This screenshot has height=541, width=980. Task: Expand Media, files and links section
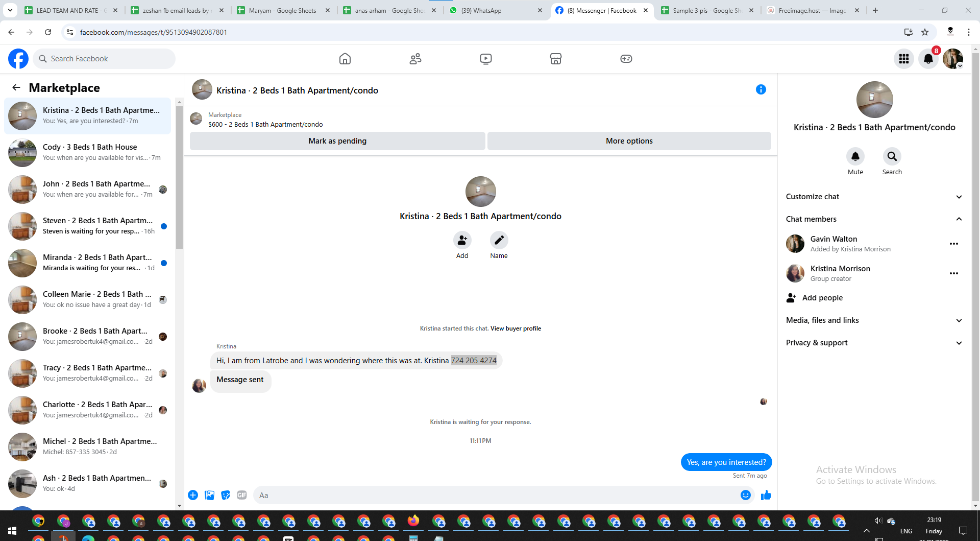[874, 320]
